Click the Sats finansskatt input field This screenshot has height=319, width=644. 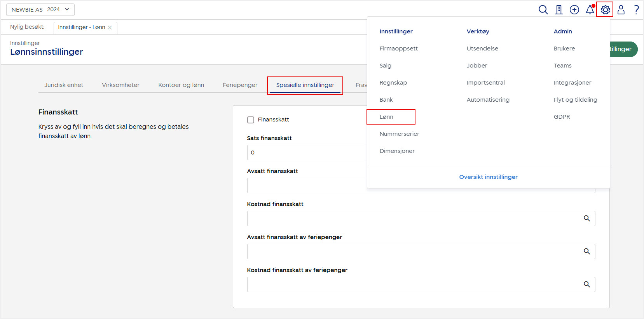(x=307, y=153)
